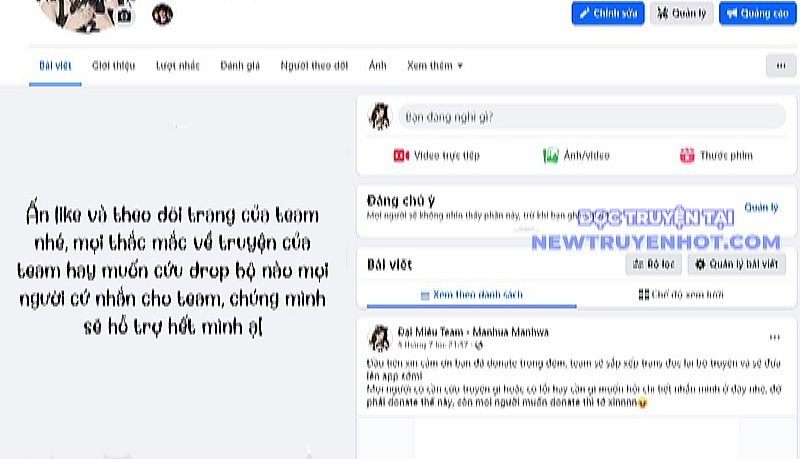The image size is (800, 459).
Task: Click the Đại Miêu Team post avatar
Action: [x=379, y=337]
